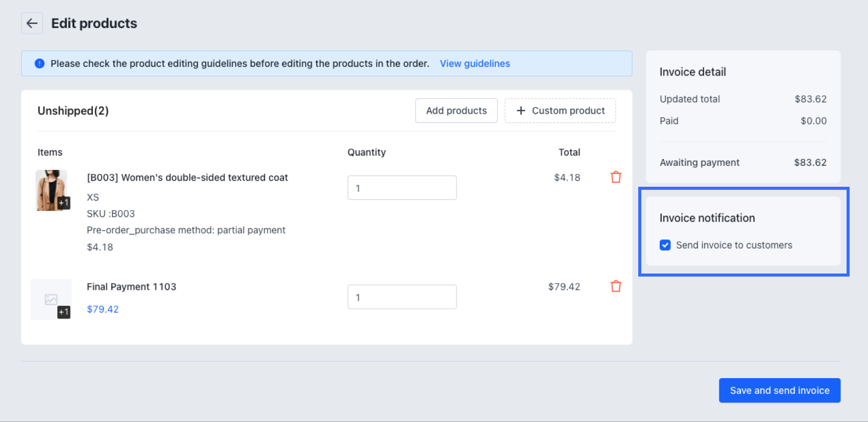The width and height of the screenshot is (868, 422).
Task: Uncheck Send invoice to customers checkbox
Action: click(665, 245)
